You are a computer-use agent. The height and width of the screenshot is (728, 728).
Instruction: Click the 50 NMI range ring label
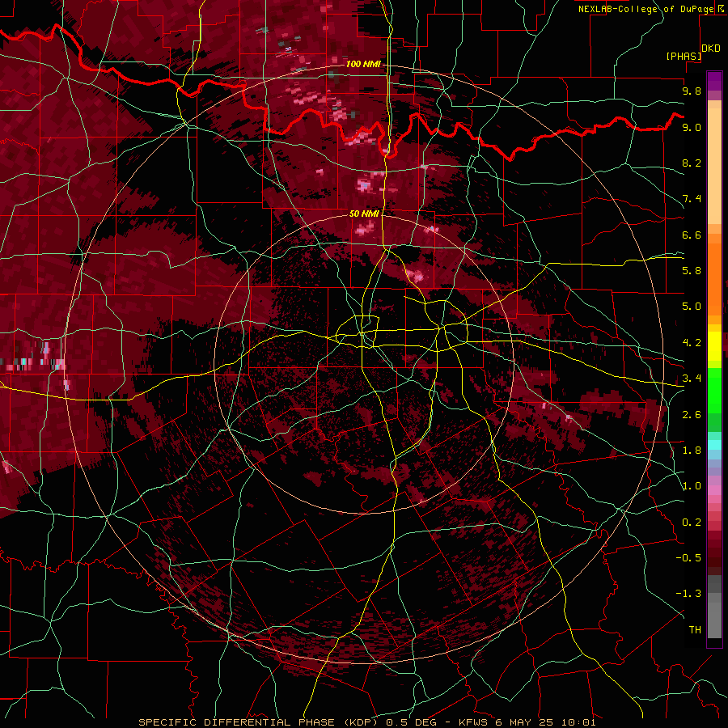click(x=365, y=214)
